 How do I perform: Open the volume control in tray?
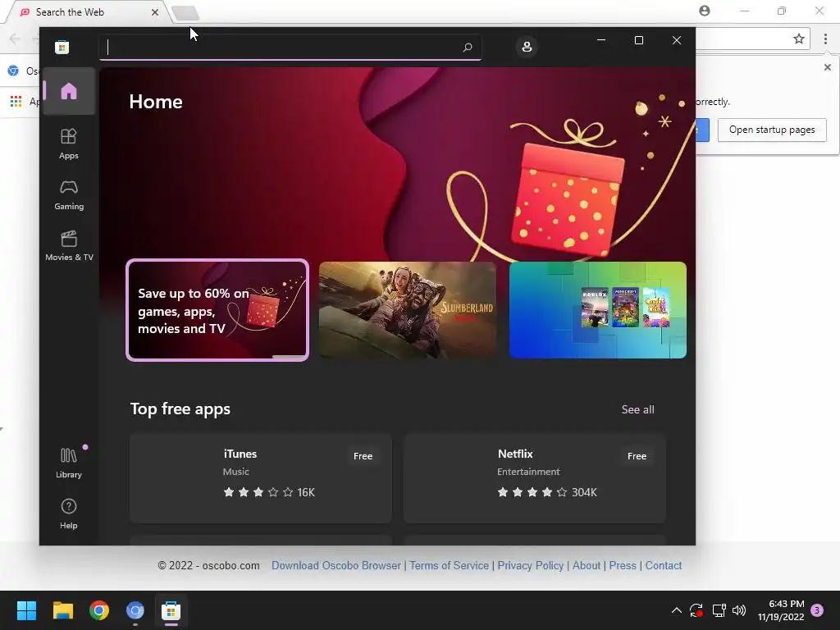click(739, 610)
